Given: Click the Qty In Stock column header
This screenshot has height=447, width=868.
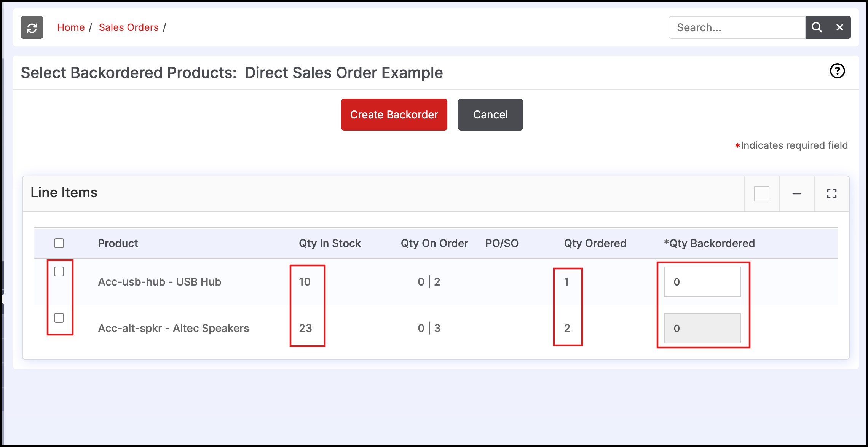Looking at the screenshot, I should [x=330, y=243].
